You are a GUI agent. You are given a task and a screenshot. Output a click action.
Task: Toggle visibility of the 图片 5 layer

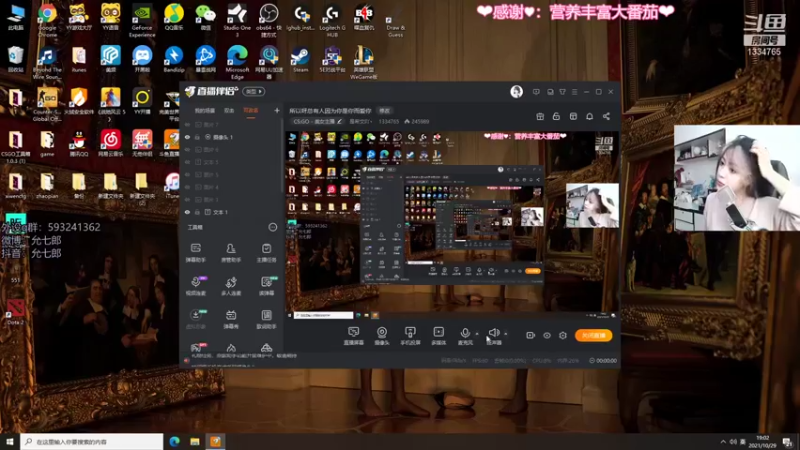187,174
